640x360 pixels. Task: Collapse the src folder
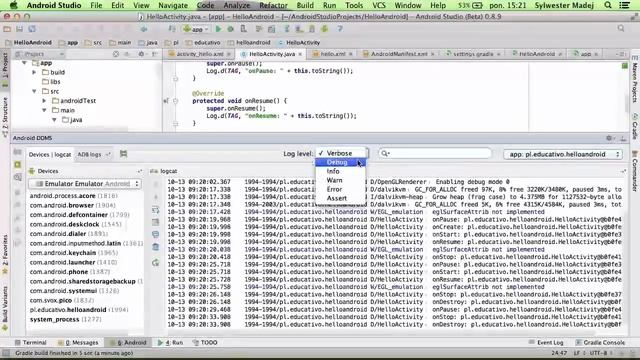tap(34, 91)
